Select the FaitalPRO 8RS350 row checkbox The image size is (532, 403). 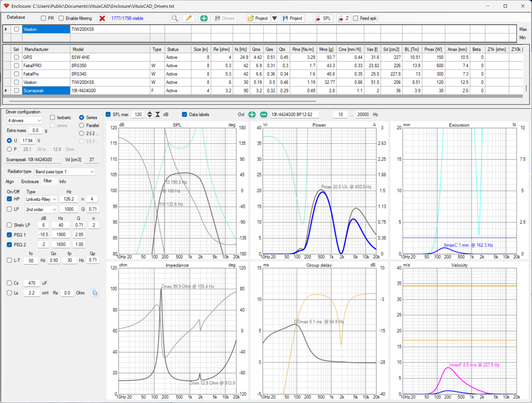[16, 66]
